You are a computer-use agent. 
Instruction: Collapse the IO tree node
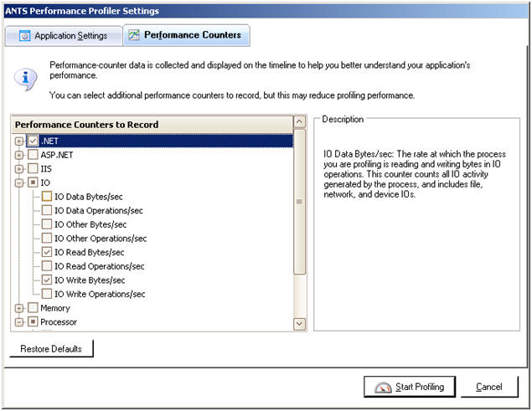(19, 182)
